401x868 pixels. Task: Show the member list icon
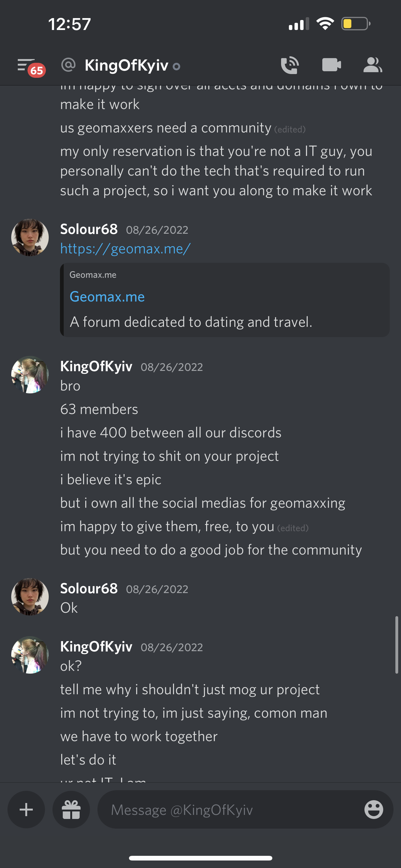click(373, 65)
